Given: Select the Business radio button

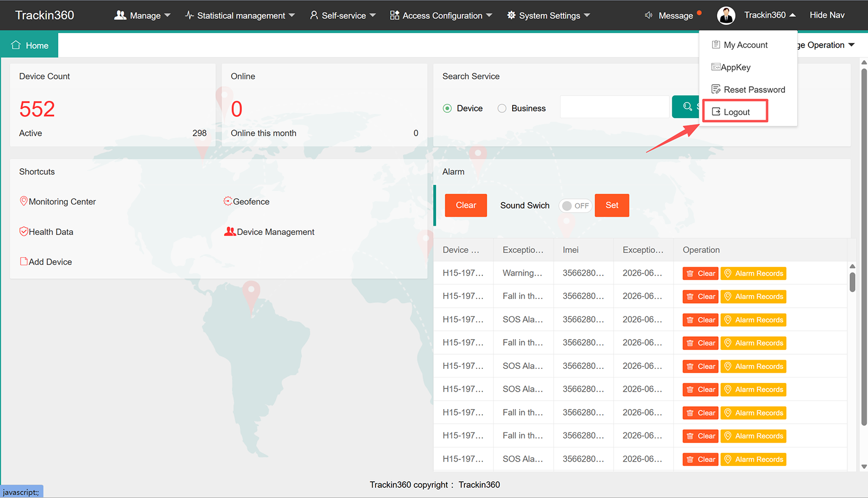Looking at the screenshot, I should (502, 108).
